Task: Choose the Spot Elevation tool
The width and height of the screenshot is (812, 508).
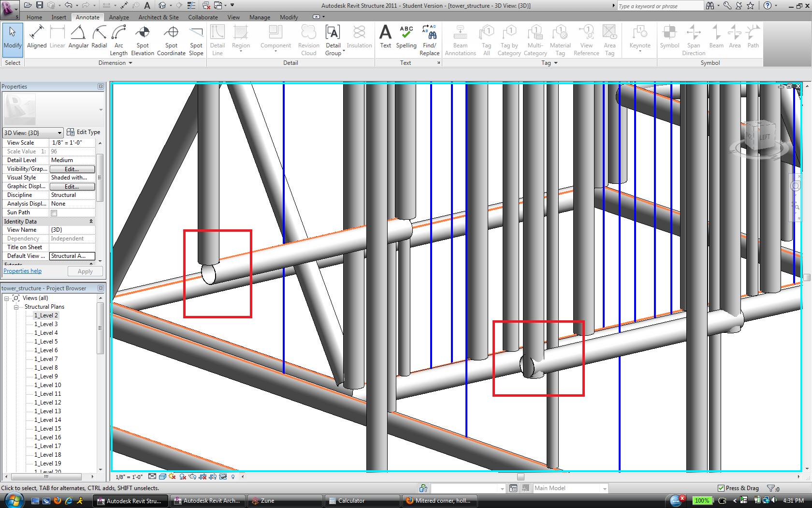Action: click(143, 40)
